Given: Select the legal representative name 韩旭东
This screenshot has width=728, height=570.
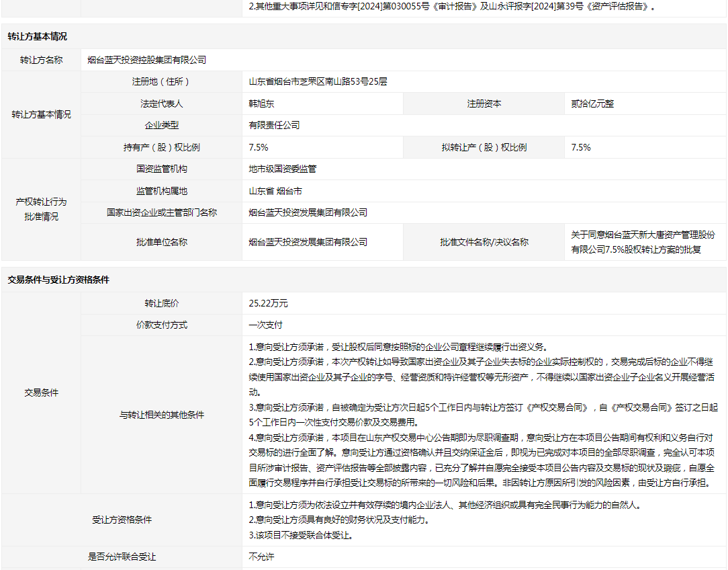Looking at the screenshot, I should pos(261,104).
